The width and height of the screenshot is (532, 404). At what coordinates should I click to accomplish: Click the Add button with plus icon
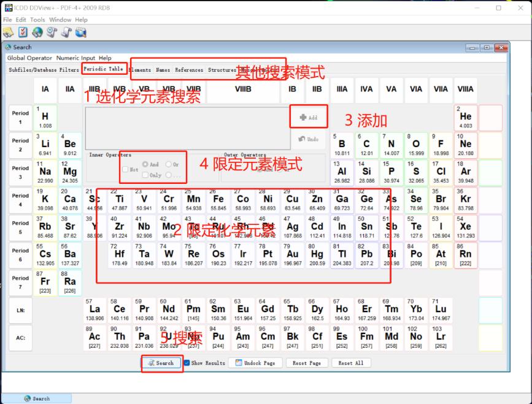pos(309,116)
